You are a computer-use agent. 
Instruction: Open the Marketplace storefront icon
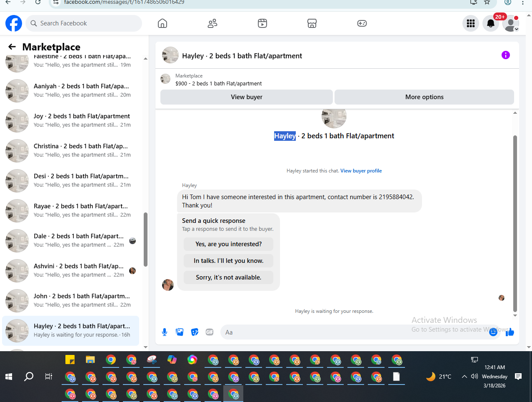(x=312, y=23)
